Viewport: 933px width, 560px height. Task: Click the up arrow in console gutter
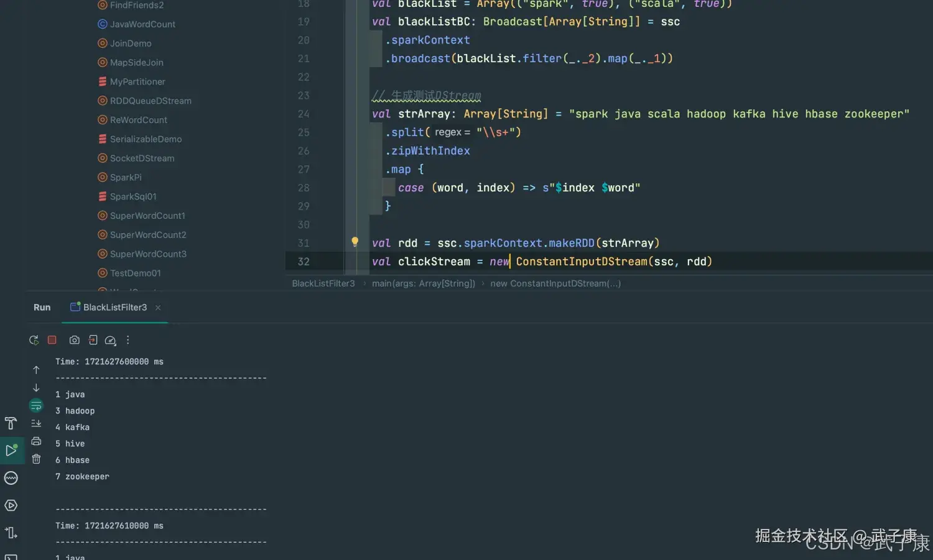tap(36, 370)
